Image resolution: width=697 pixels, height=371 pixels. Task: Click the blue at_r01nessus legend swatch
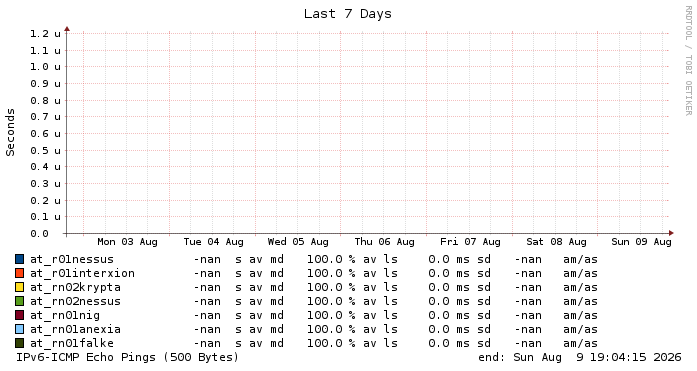[20, 259]
